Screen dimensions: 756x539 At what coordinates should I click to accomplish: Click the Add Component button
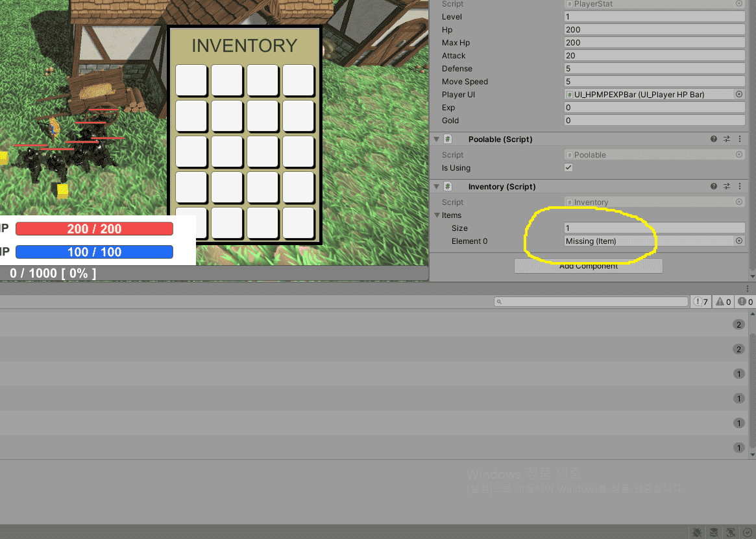click(588, 266)
